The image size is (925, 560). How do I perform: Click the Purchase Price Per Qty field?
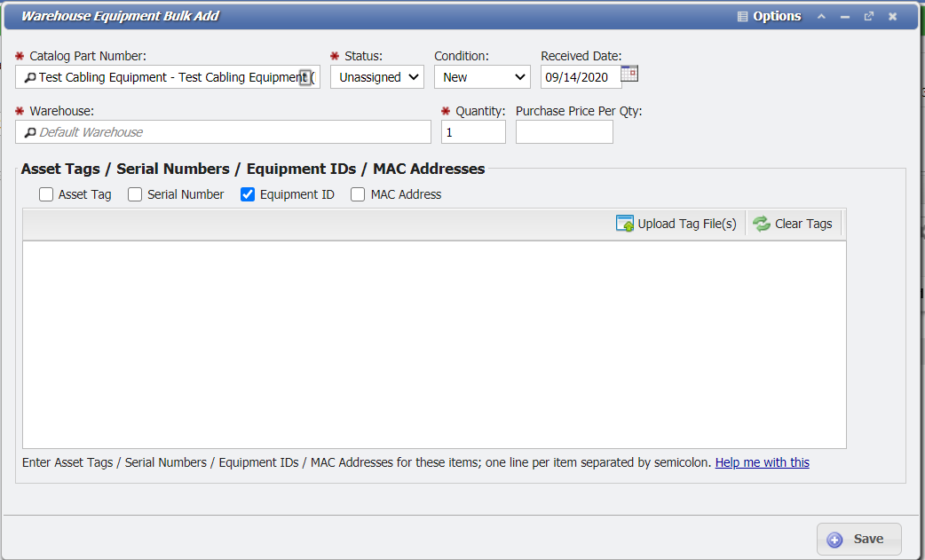[564, 131]
